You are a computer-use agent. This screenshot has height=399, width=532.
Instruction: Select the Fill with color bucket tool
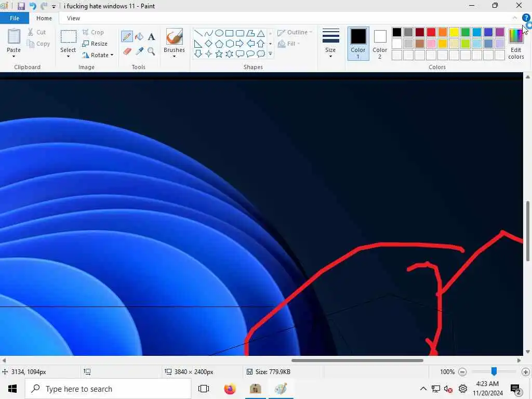[139, 36]
